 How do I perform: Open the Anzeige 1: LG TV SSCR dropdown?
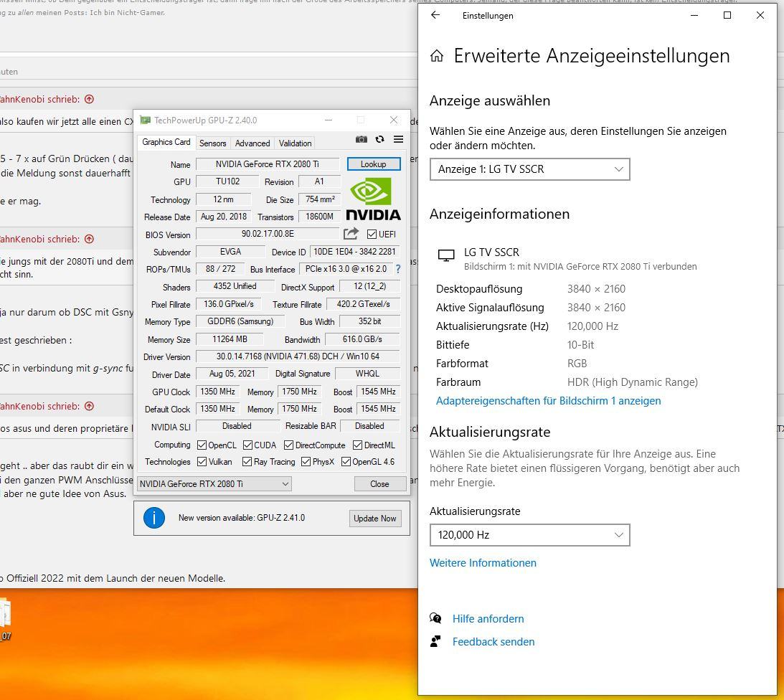tap(529, 169)
